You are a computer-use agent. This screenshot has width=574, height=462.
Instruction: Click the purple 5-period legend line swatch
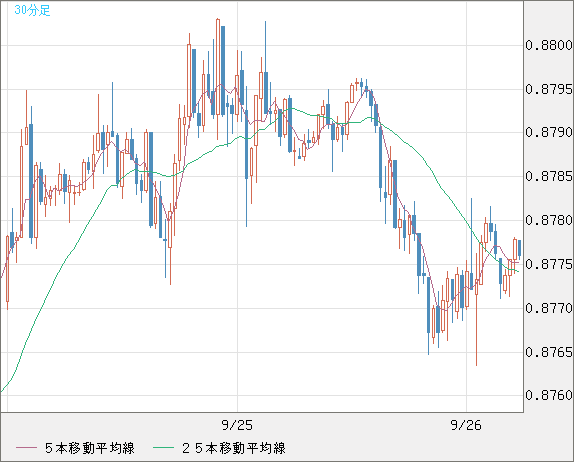(x=26, y=448)
